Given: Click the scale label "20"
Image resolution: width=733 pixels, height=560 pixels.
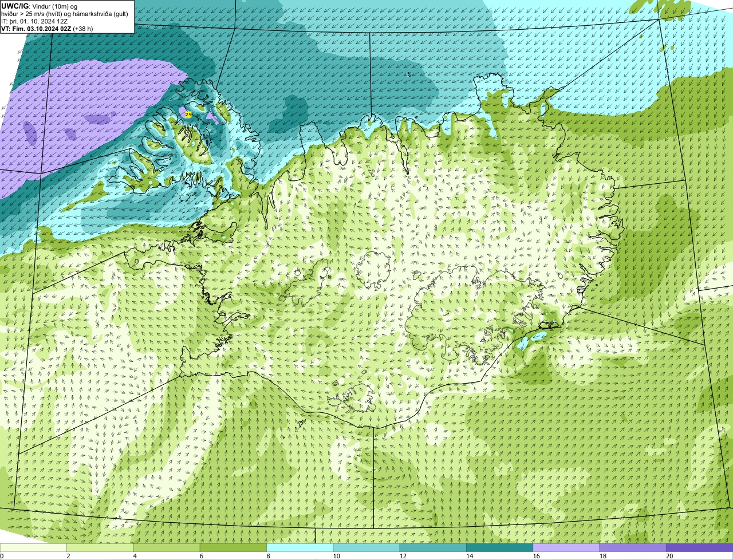Looking at the screenshot, I should point(669,556).
